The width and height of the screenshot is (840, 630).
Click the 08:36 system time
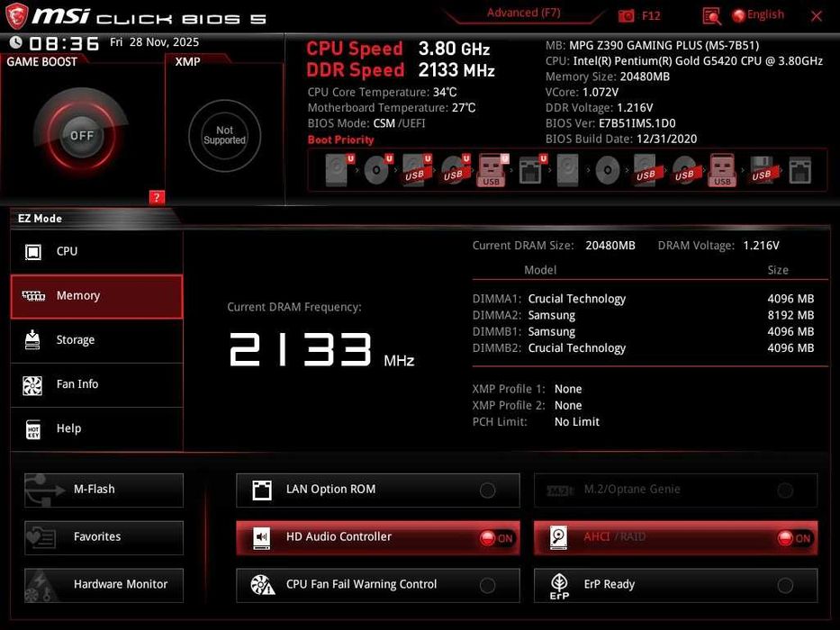coord(64,43)
